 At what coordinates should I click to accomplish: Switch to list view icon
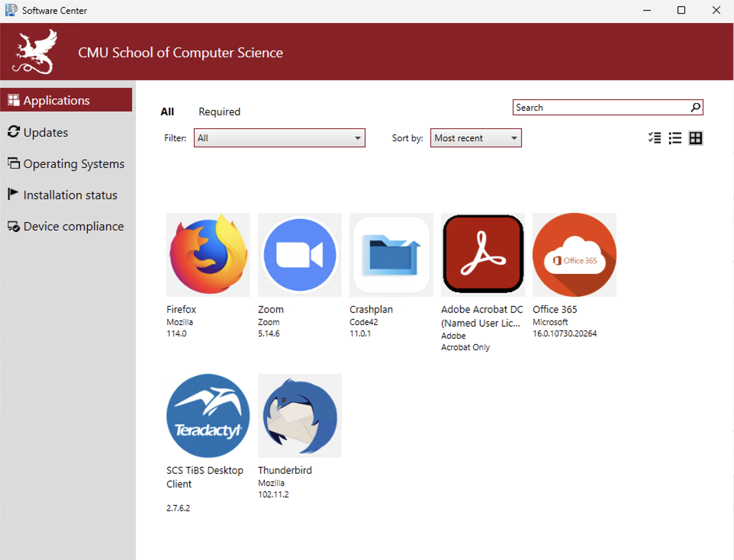tap(675, 138)
